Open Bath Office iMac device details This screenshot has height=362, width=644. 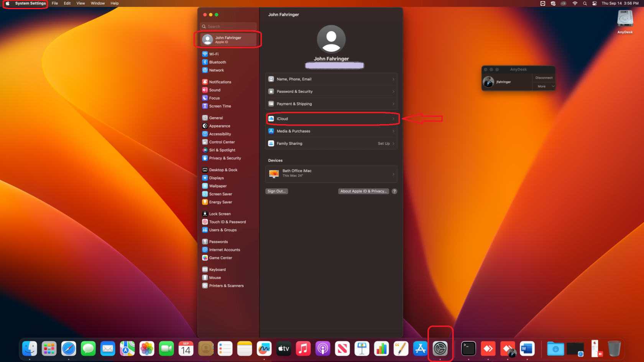(331, 174)
